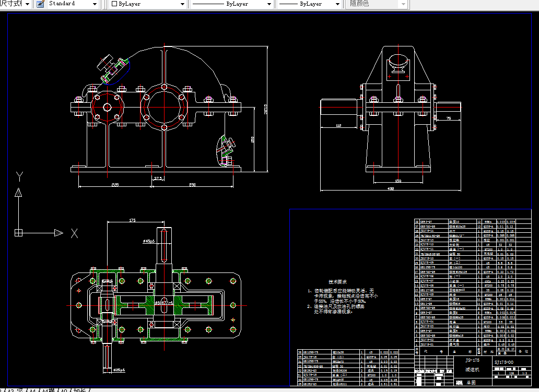This screenshot has width=539, height=392.
Task: Select the 175 dimension text
Action: pyautogui.click(x=132, y=220)
